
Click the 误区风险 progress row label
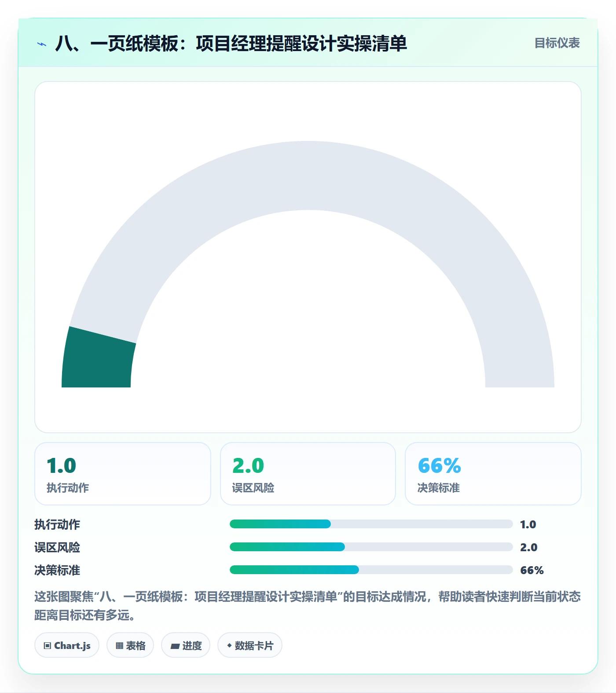pyautogui.click(x=57, y=547)
